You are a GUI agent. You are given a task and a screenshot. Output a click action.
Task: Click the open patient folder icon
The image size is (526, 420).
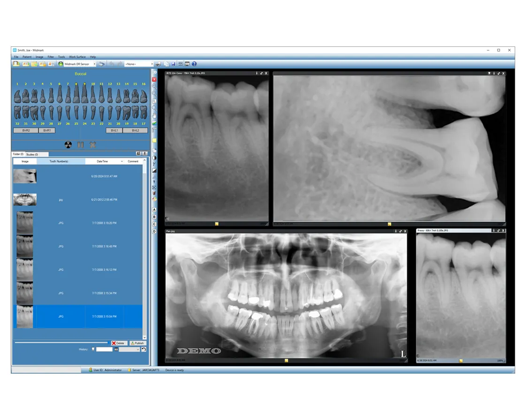point(26,64)
